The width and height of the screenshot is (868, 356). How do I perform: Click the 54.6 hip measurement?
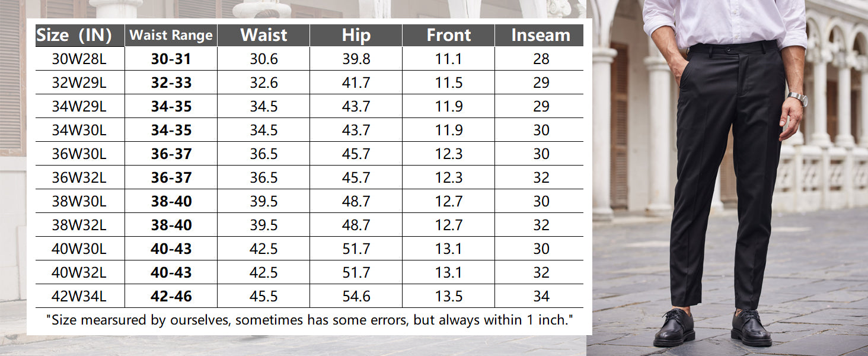point(356,297)
